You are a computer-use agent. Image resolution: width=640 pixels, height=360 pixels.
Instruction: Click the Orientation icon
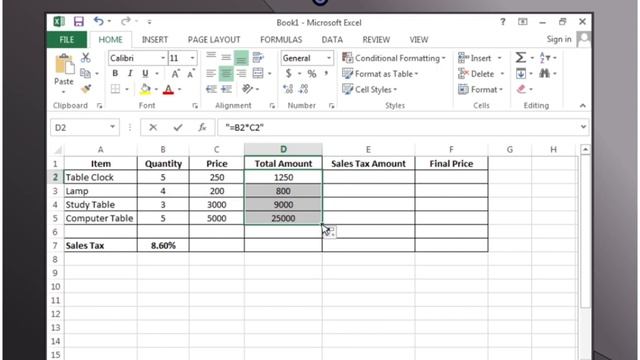247,89
